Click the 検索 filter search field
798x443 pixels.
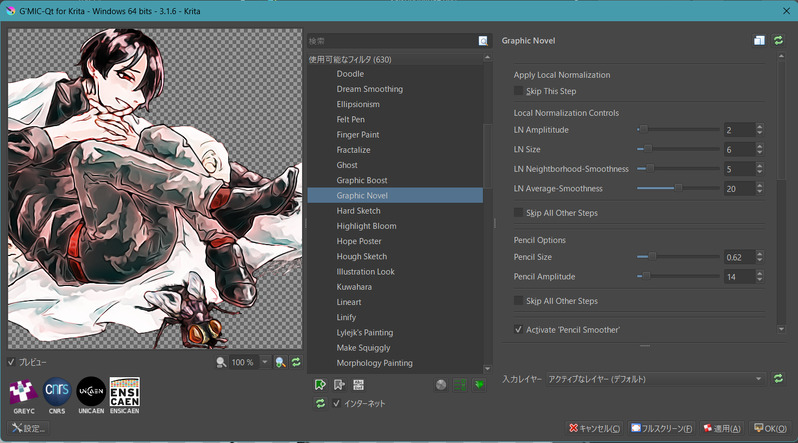pos(392,41)
